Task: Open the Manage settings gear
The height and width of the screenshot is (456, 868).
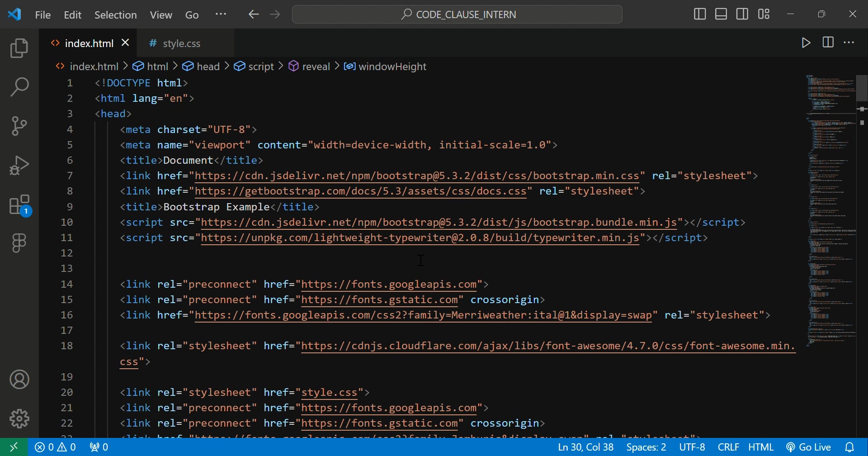Action: point(19,418)
